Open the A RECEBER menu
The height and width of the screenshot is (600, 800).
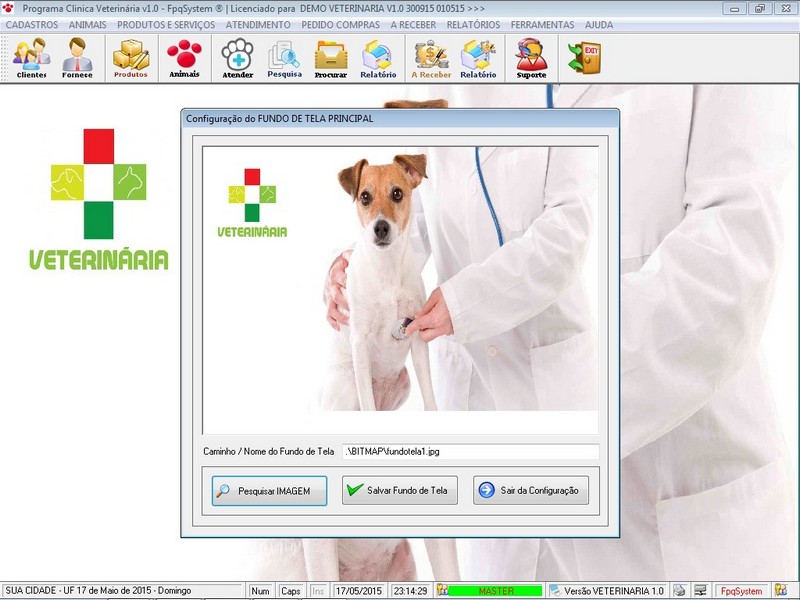point(413,25)
